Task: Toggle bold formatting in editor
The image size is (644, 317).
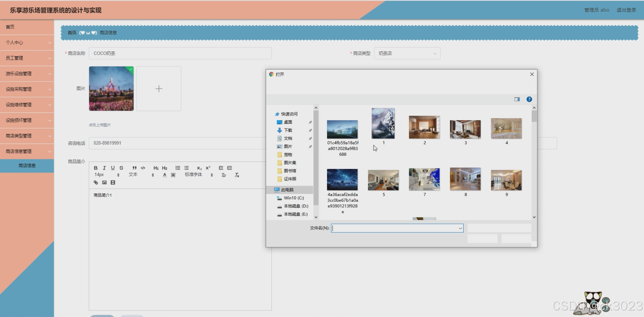Action: [x=96, y=168]
